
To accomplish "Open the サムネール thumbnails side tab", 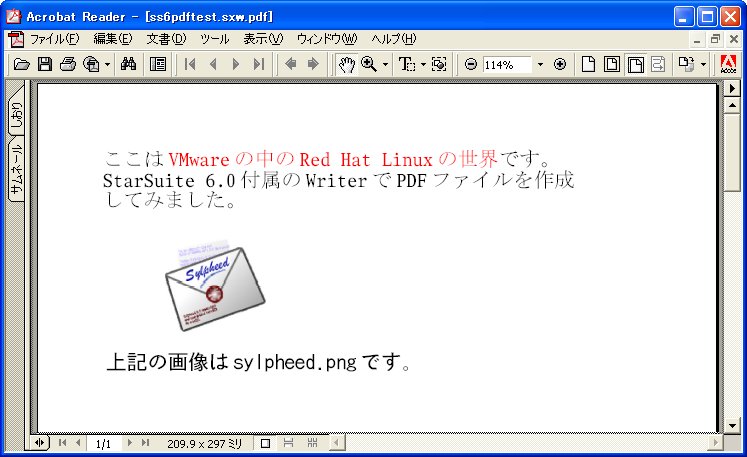I will point(16,169).
